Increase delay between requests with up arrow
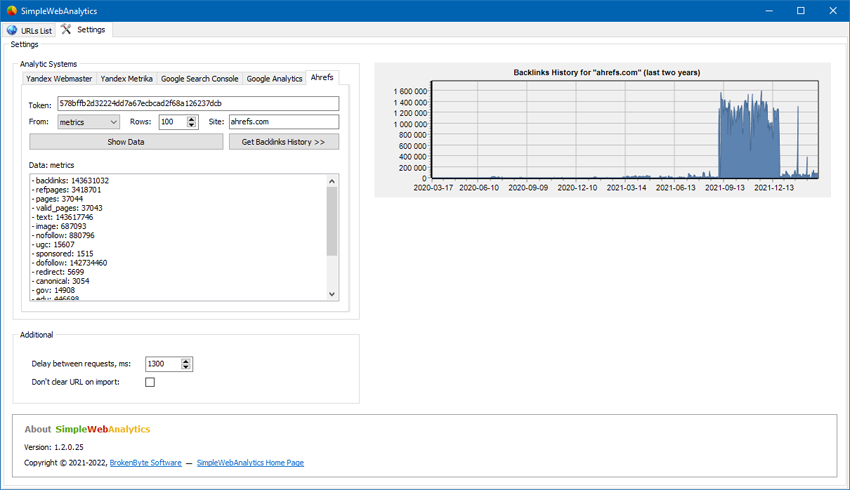The image size is (850, 490). (x=186, y=360)
